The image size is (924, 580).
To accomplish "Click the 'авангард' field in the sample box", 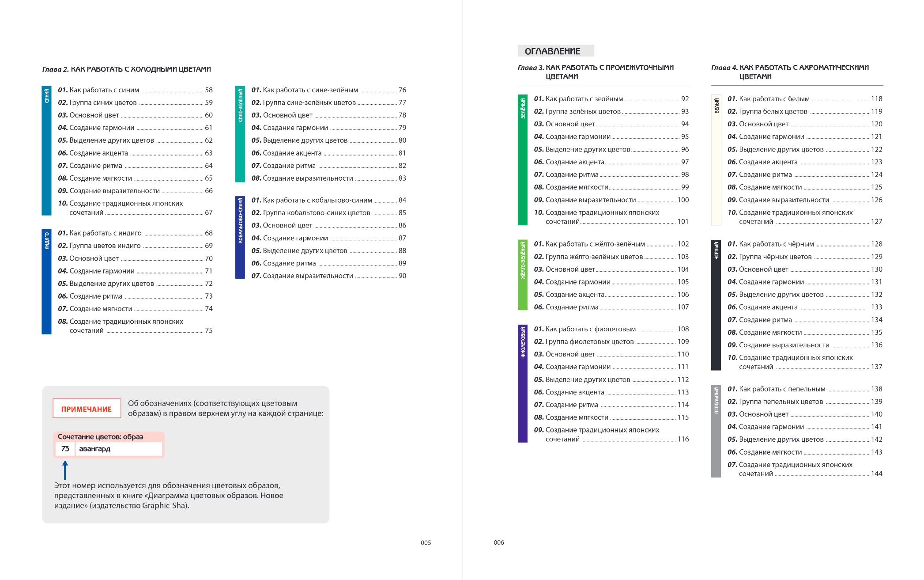I will tap(118, 449).
